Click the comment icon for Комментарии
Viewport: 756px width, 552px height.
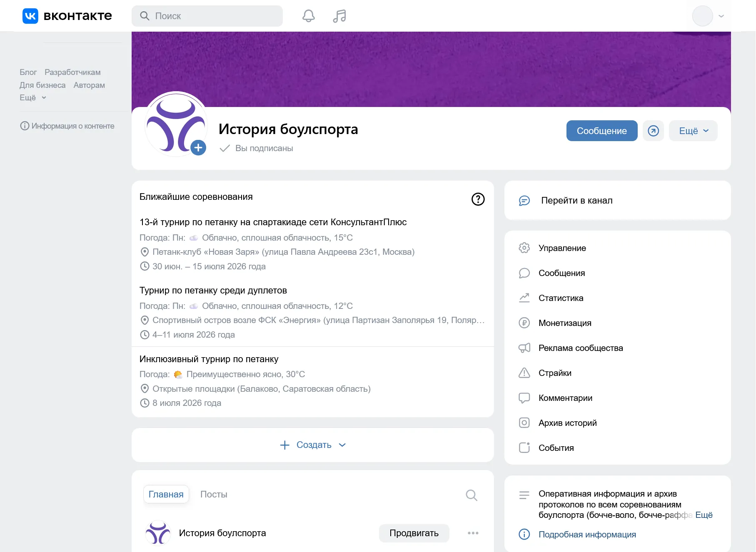[524, 398]
